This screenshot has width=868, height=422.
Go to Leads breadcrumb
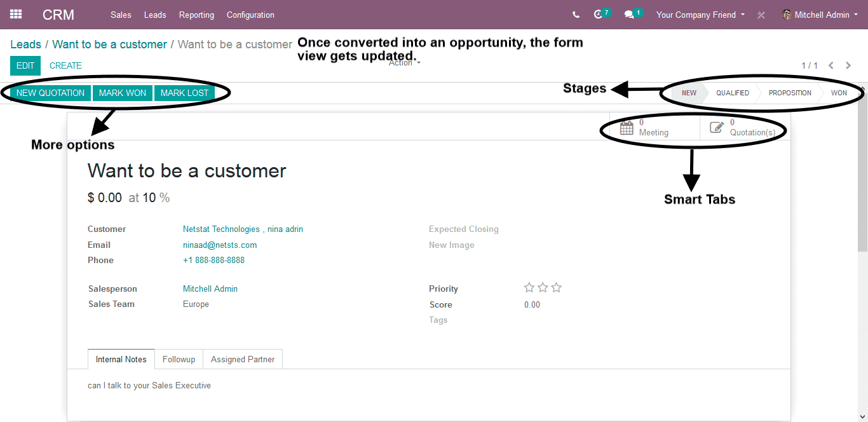click(25, 44)
